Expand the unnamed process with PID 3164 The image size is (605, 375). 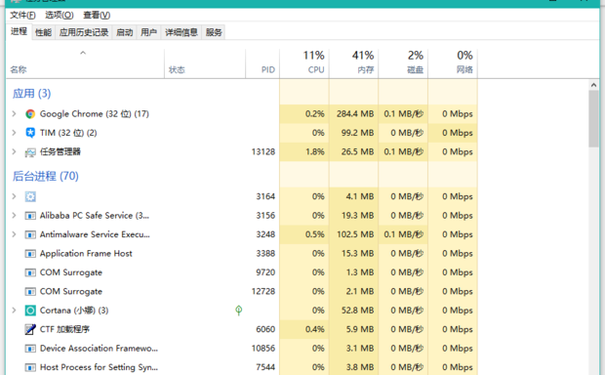pos(14,197)
